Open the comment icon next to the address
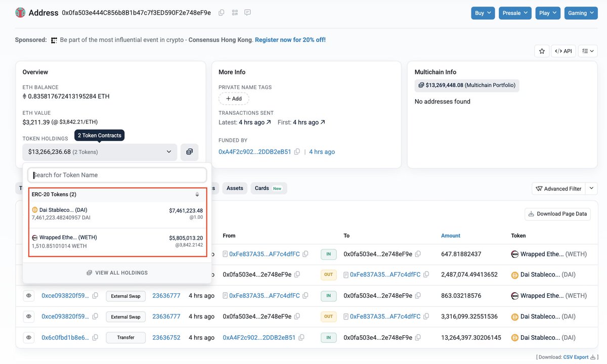607x364 pixels. click(x=248, y=13)
